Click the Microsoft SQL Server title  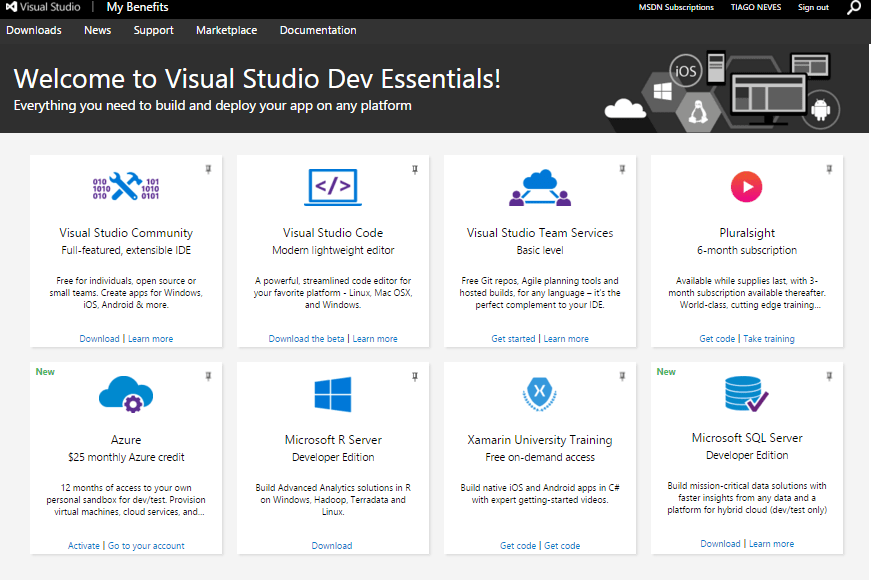pos(747,438)
